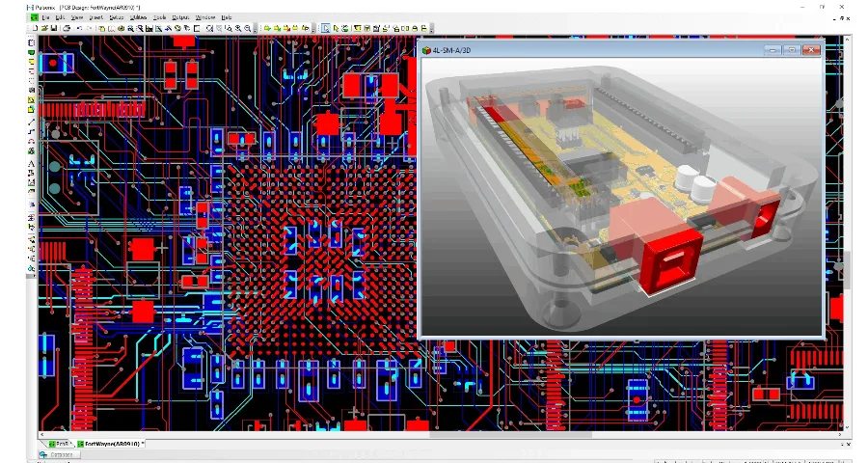Select the red arc drawing tool
The width and height of the screenshot is (868, 463).
(x=32, y=141)
